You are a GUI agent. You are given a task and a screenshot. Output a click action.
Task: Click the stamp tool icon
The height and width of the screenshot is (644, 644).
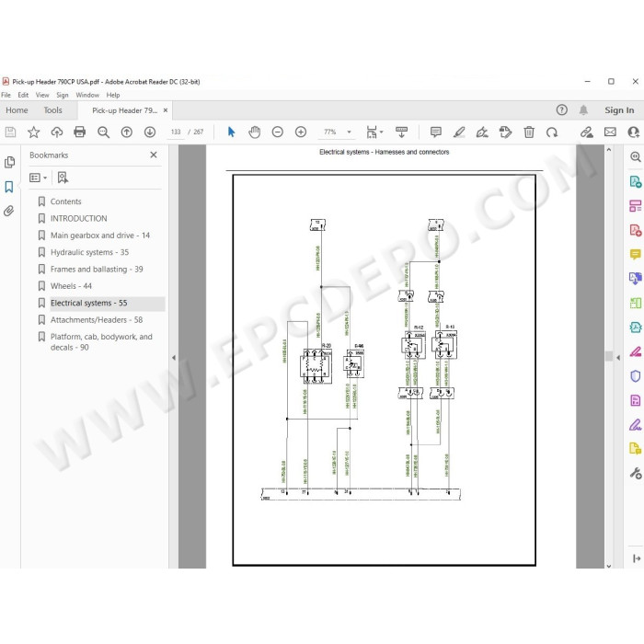[505, 132]
